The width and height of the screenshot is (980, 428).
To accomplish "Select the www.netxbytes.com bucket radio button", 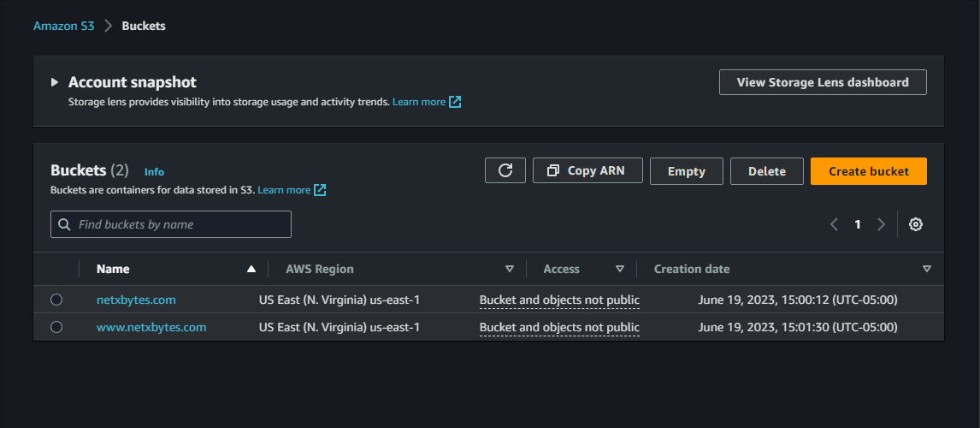I will coord(56,327).
